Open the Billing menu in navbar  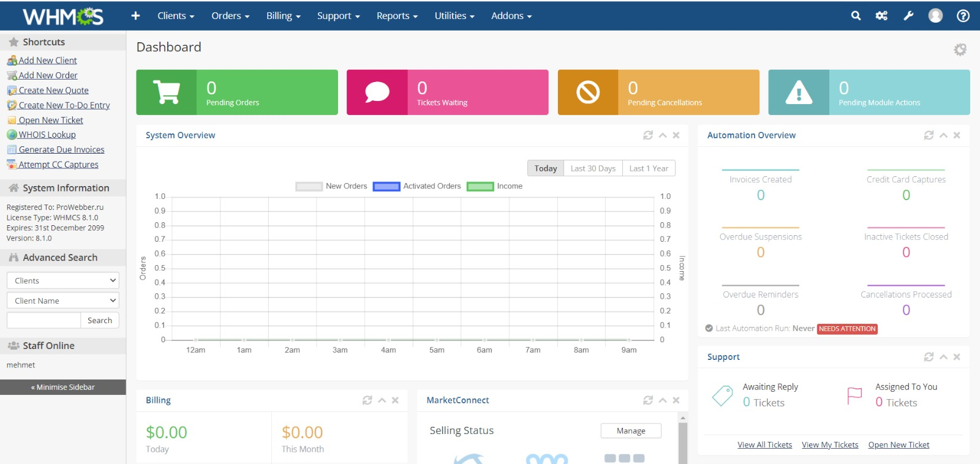click(x=283, y=16)
